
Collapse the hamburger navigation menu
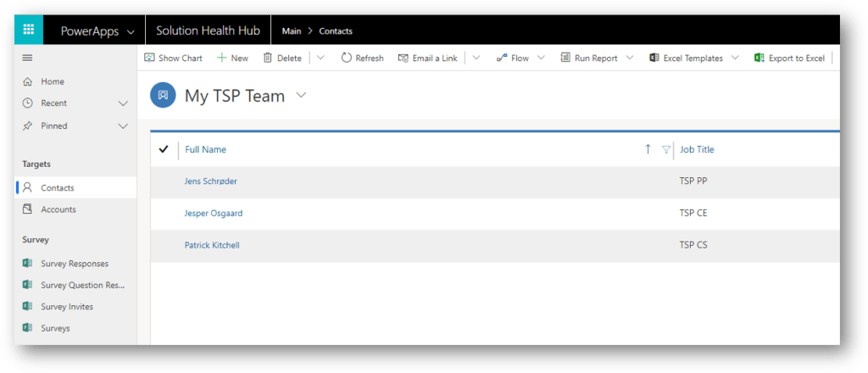[27, 58]
